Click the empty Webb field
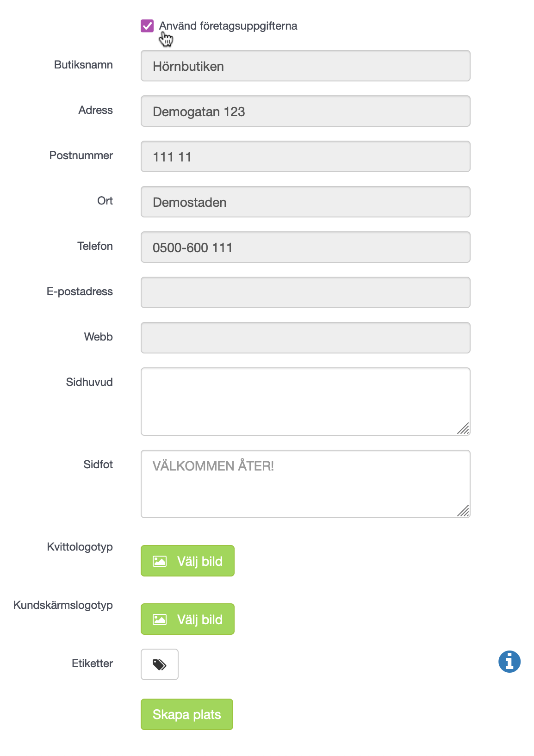534x756 pixels. 305,338
